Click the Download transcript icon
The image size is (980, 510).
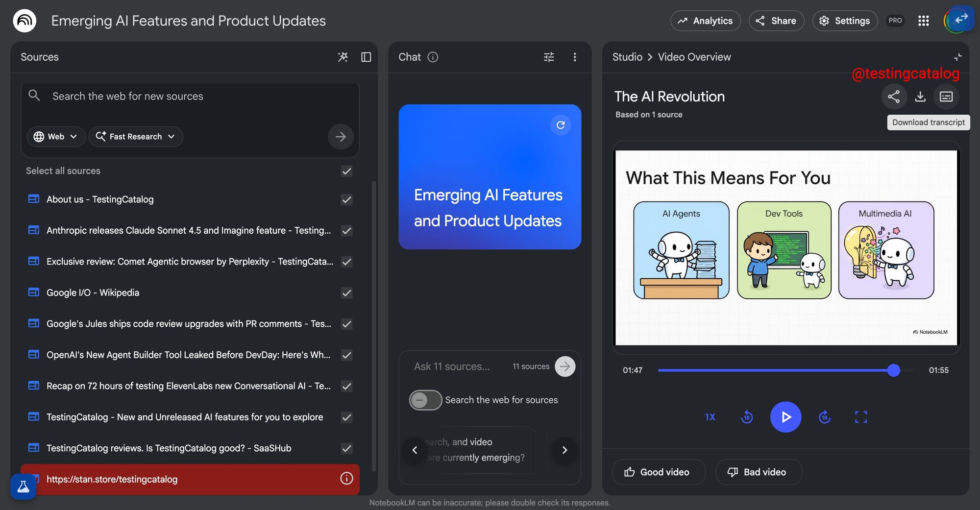946,97
